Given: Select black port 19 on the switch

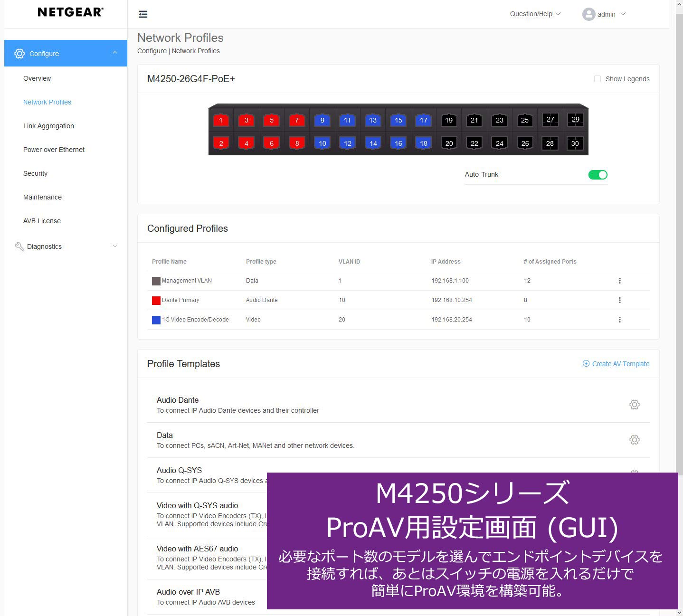Looking at the screenshot, I should 449,120.
